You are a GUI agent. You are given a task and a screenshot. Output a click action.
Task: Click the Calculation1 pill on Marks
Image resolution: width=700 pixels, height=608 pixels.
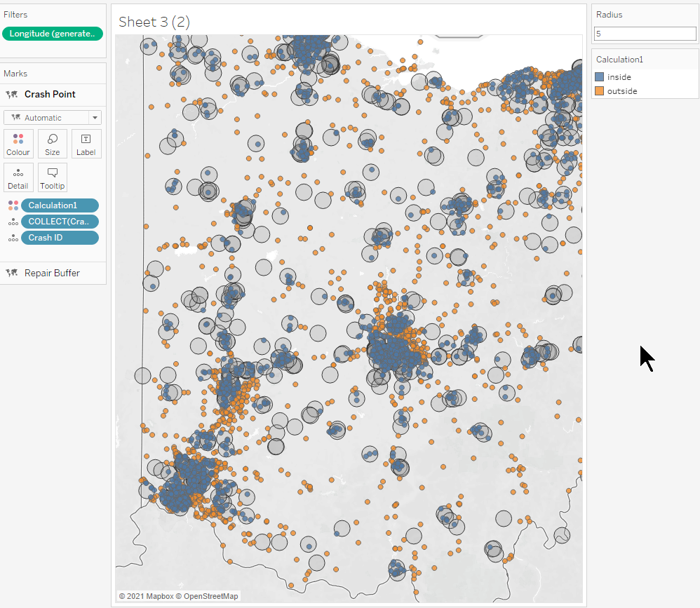pyautogui.click(x=60, y=205)
